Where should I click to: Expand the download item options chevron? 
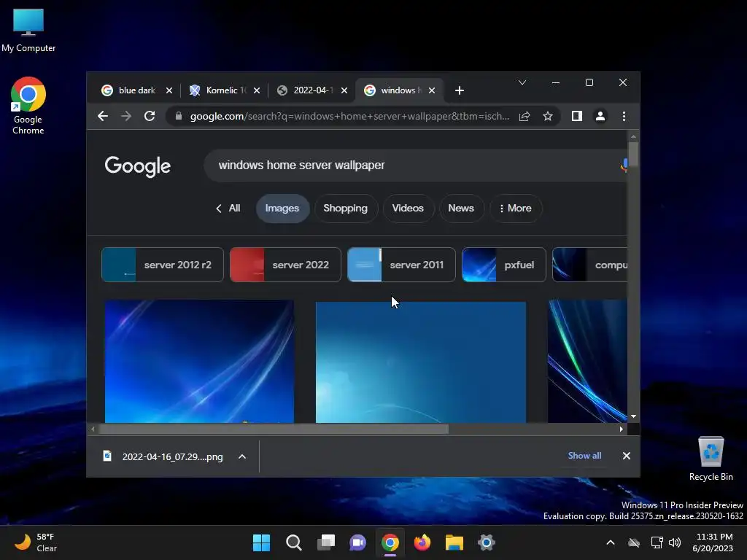(x=242, y=456)
